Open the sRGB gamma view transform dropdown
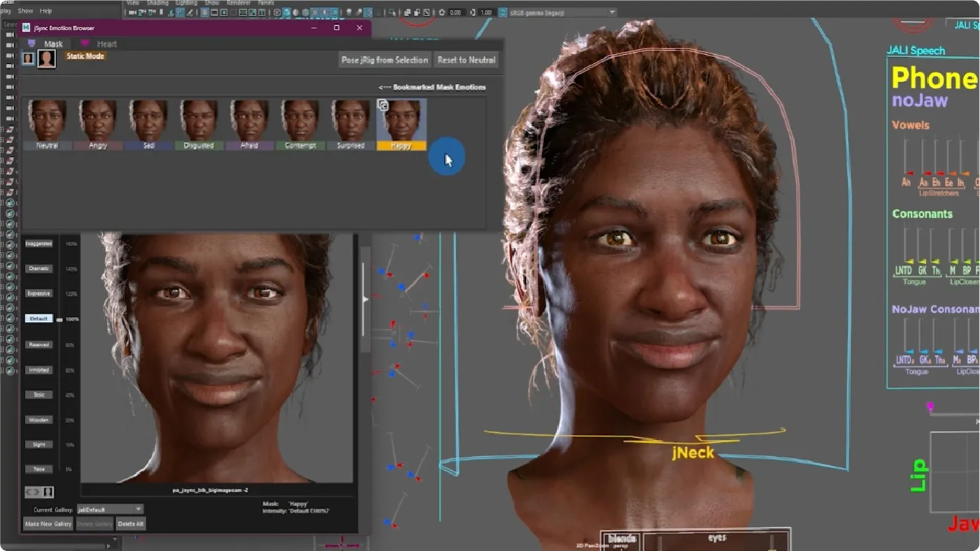 click(562, 12)
